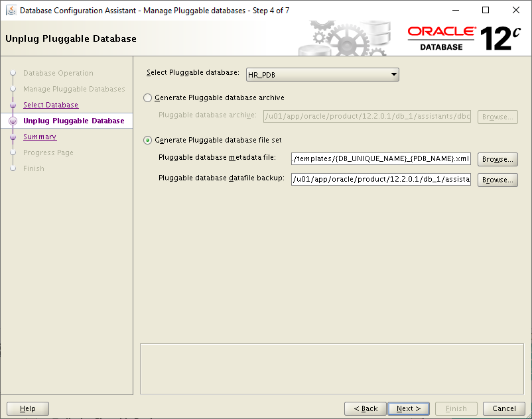
Task: Click the Unplug Pluggable Database step
Action: pos(74,121)
